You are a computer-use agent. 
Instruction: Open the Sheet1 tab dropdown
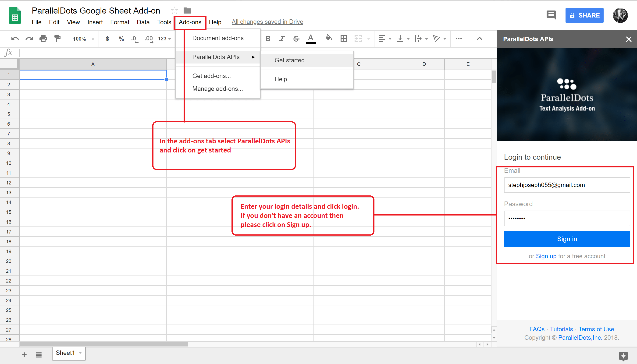click(80, 353)
